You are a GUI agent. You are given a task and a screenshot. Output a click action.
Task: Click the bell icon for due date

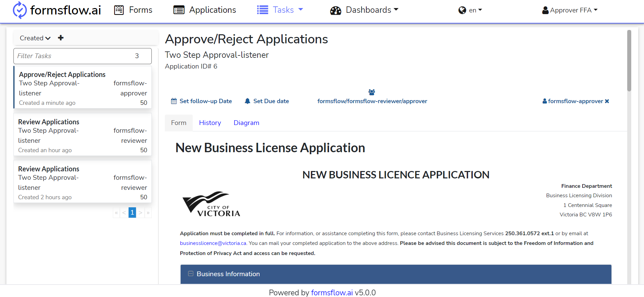[247, 101]
